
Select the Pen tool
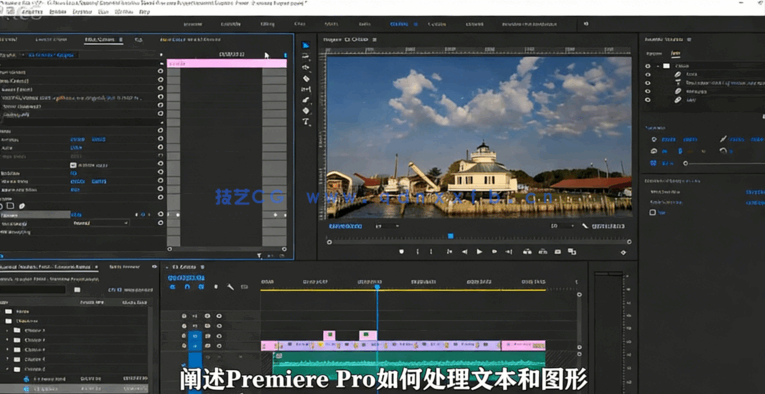point(306,100)
